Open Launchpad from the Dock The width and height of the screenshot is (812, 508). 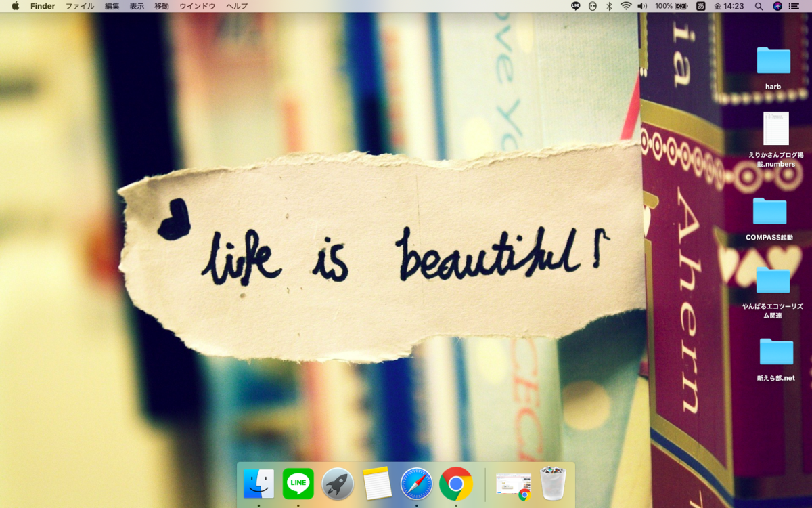pos(338,484)
